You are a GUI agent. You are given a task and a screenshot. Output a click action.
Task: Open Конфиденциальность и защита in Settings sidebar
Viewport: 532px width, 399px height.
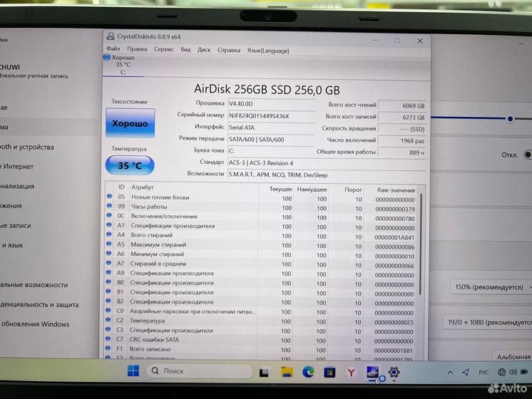pyautogui.click(x=39, y=305)
